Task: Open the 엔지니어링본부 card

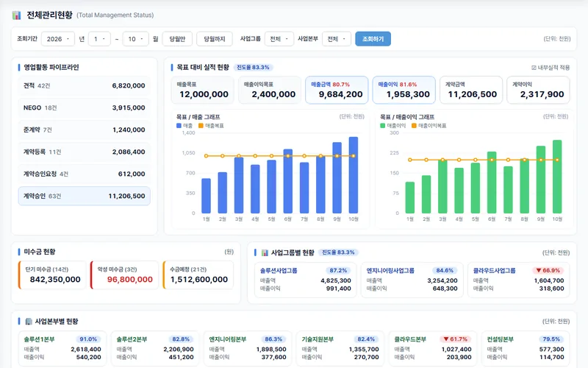Action: point(248,349)
